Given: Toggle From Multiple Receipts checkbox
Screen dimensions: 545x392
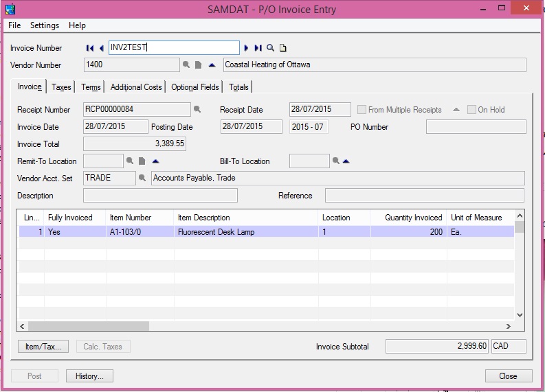Looking at the screenshot, I should [362, 110].
